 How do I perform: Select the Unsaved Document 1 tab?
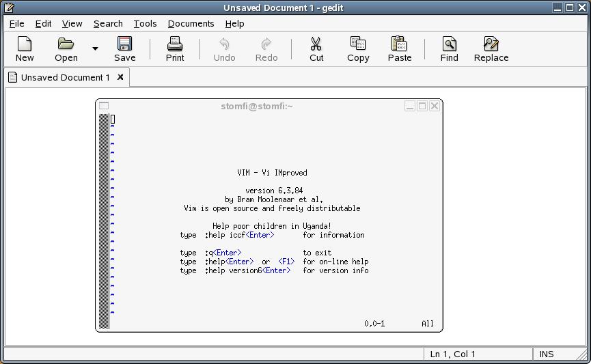[x=65, y=77]
